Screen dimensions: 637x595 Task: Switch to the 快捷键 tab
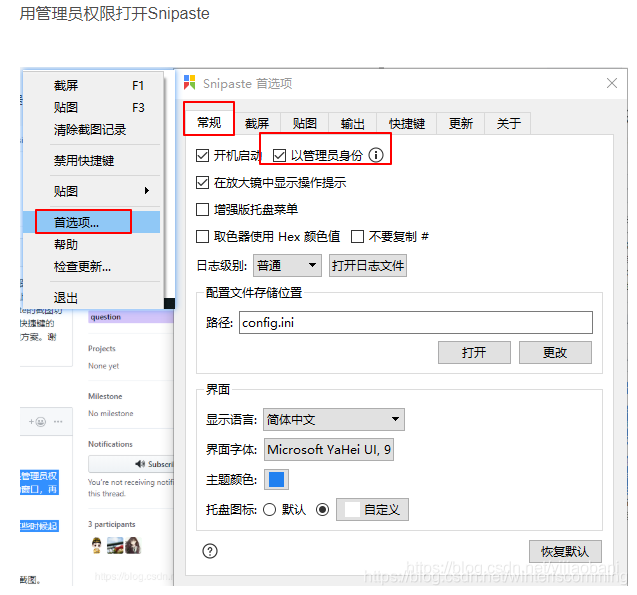[407, 123]
